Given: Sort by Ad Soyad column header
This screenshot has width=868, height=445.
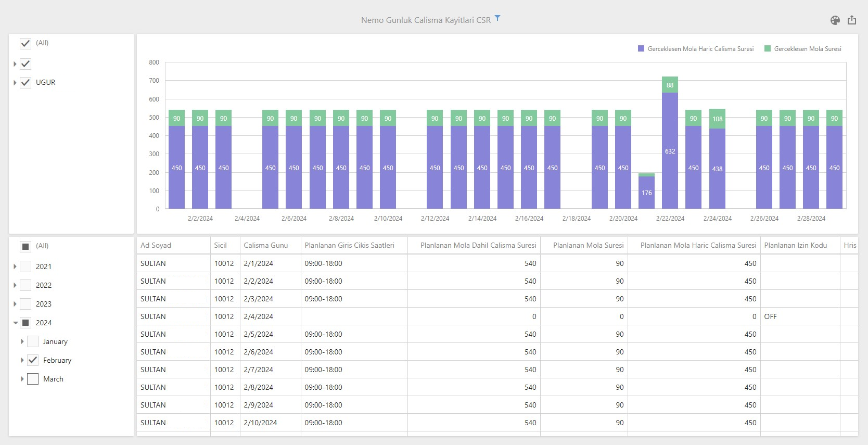Looking at the screenshot, I should (173, 245).
